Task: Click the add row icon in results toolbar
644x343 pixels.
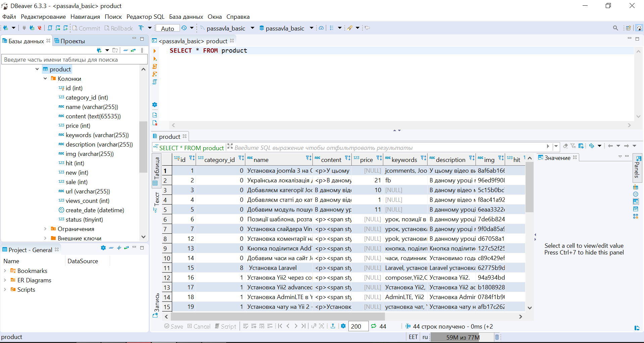Action: (x=254, y=326)
